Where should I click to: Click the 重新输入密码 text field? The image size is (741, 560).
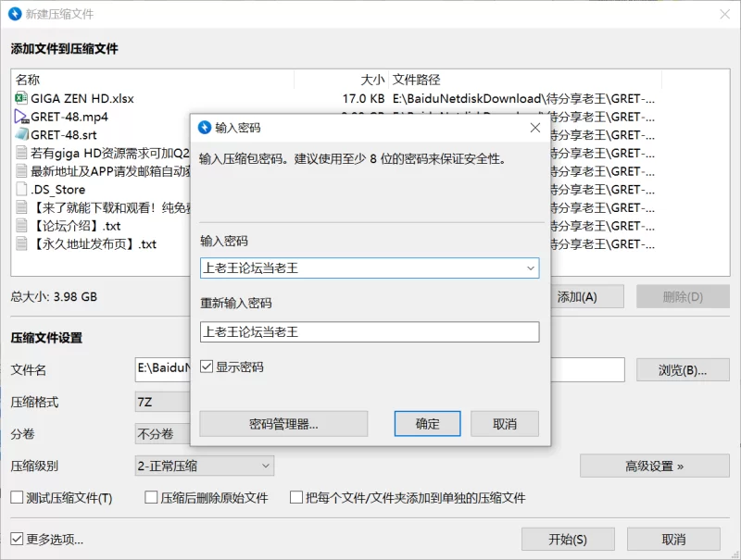coord(369,331)
